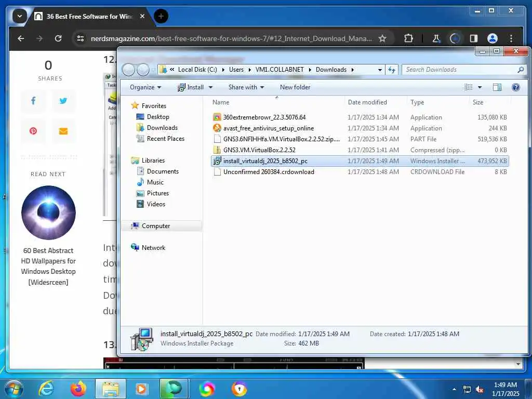
Task: Close the 36 Best Free Software tab
Action: (142, 16)
